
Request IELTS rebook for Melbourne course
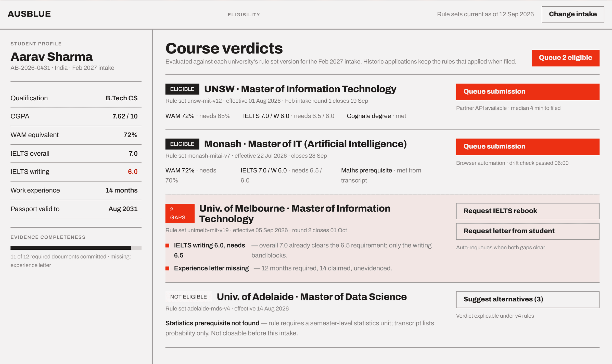[528, 211]
